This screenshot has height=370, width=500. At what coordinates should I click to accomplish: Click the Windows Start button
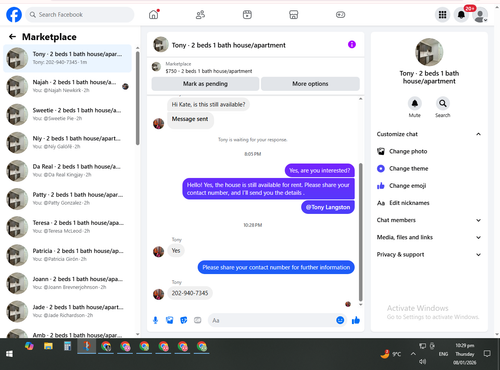coord(9,354)
